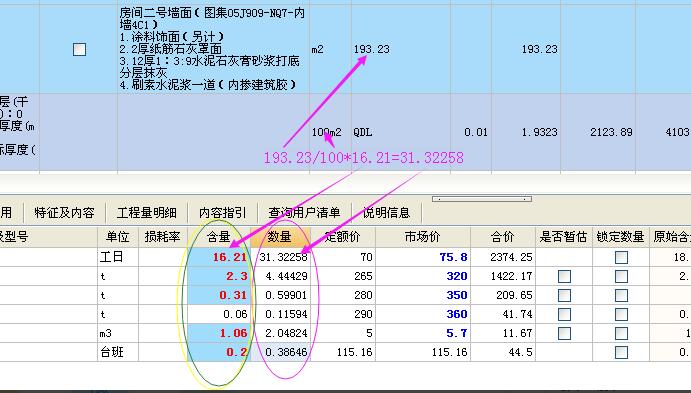The width and height of the screenshot is (691, 393).
Task: Check 锁定数量 box in the 0.06 含量 row
Action: tap(621, 315)
